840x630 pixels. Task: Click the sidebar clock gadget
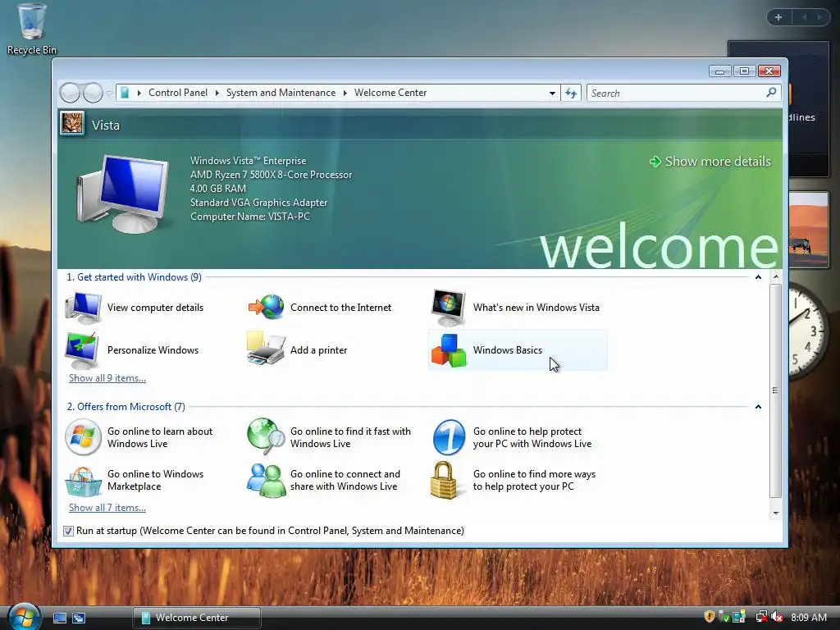pos(807,331)
